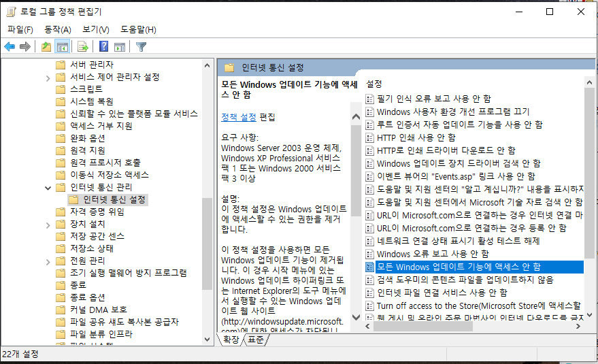Expand the 서비스 제어 관리자 설정 tree node

click(48, 77)
